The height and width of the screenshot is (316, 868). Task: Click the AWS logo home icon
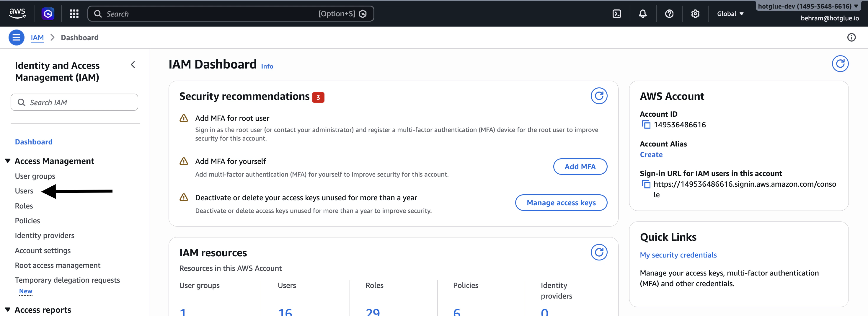tap(17, 14)
